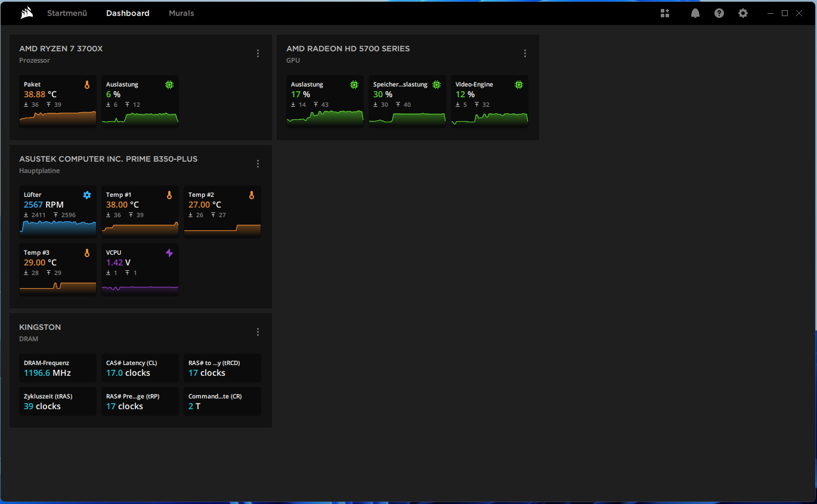Click the Video-Engine usage graph
The height and width of the screenshot is (504, 817).
click(x=490, y=118)
